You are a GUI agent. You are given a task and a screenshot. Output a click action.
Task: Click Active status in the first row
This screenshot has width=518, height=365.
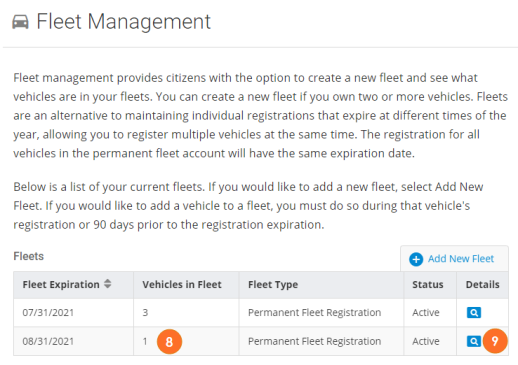[x=426, y=313]
